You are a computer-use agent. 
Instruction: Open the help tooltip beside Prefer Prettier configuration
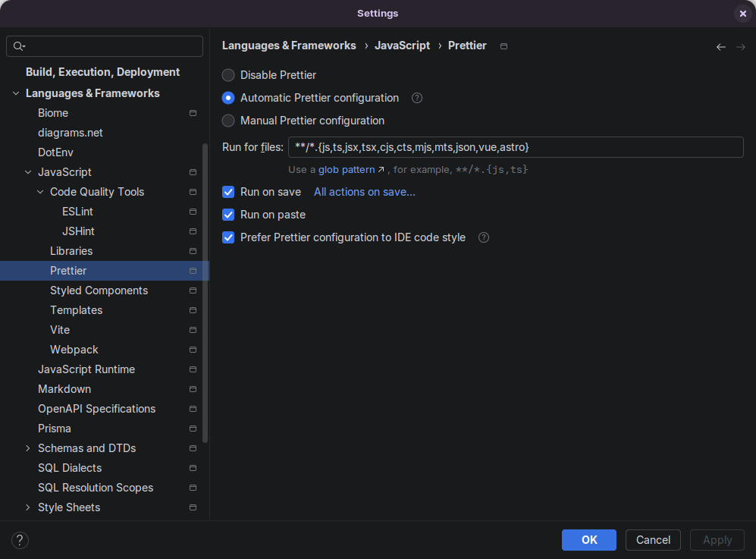coord(484,237)
